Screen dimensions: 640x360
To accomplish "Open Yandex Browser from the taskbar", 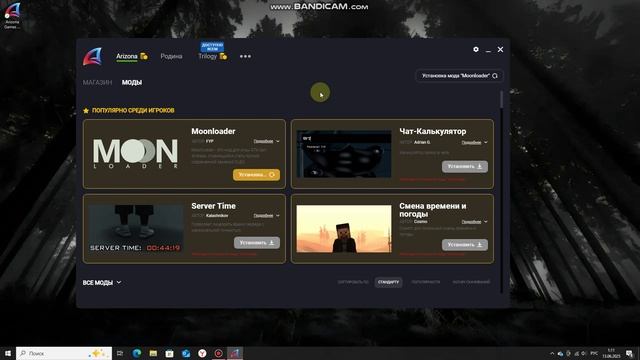I will tap(202, 353).
